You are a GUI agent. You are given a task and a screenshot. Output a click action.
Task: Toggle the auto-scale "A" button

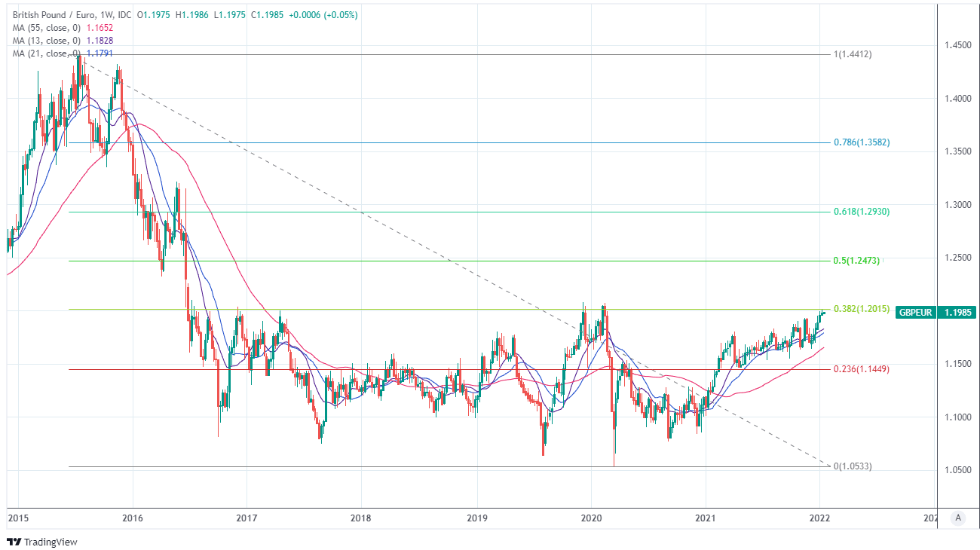(x=957, y=518)
